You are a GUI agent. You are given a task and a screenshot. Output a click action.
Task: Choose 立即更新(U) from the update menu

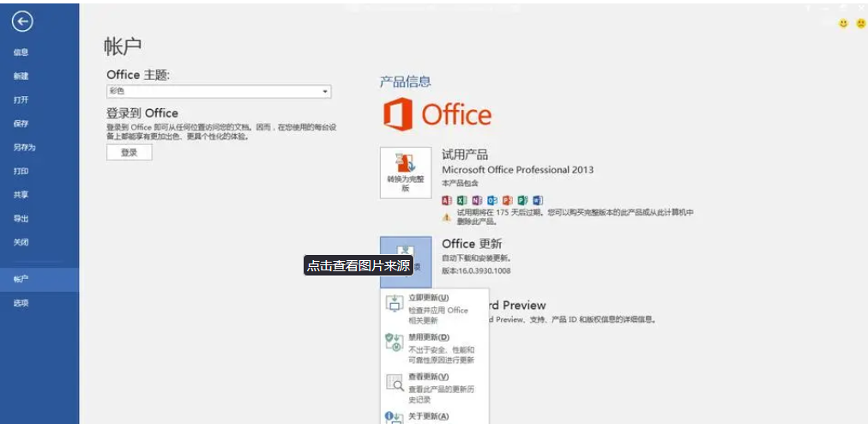click(435, 309)
